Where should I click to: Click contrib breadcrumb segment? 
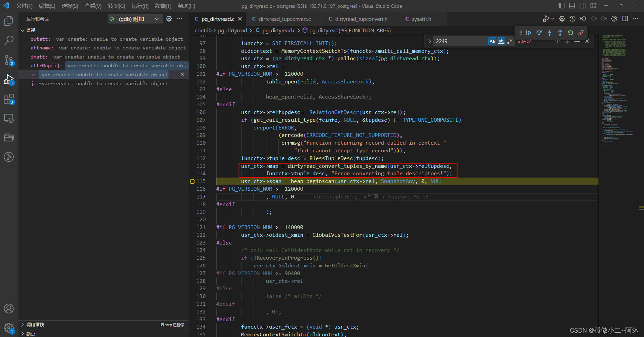coord(203,30)
